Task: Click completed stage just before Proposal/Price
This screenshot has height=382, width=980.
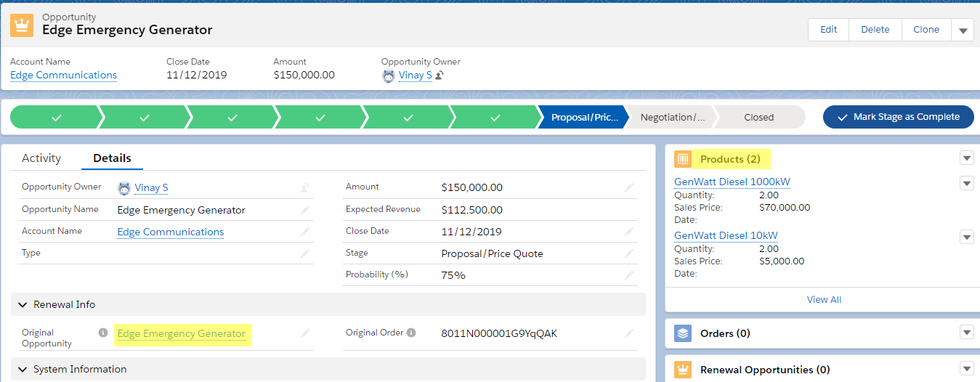Action: point(495,117)
